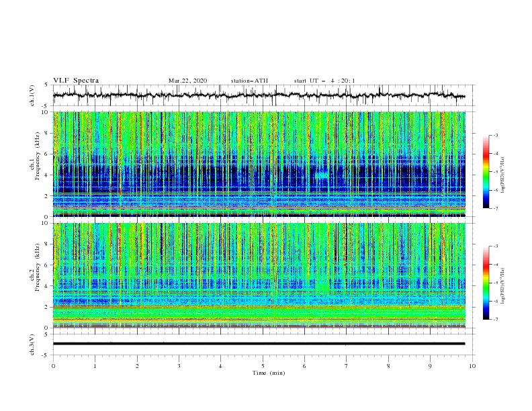Image resolution: width=532 pixels, height=411 pixels.
Task: Click the '-3' tick of ch.1 colorbar
Action: point(496,135)
